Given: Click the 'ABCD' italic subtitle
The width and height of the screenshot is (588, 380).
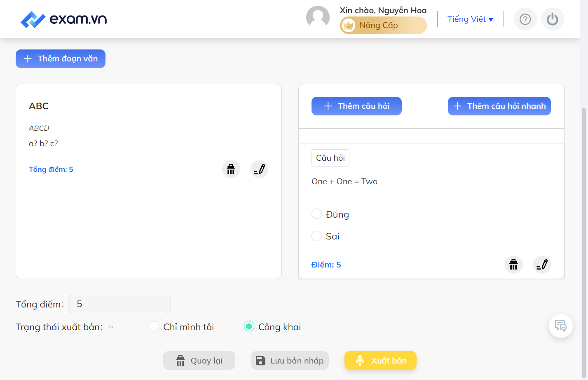Looking at the screenshot, I should click(39, 128).
